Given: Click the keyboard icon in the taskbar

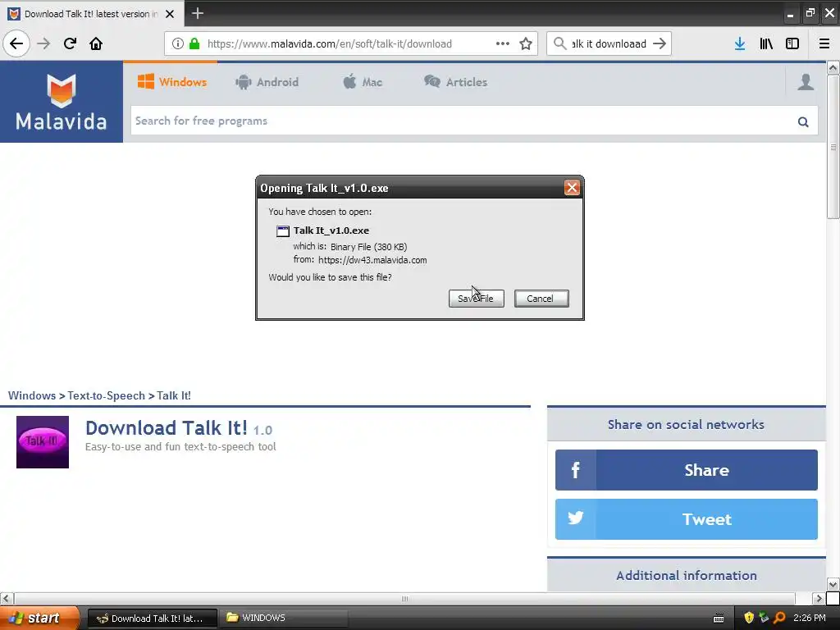Looking at the screenshot, I should tap(719, 619).
